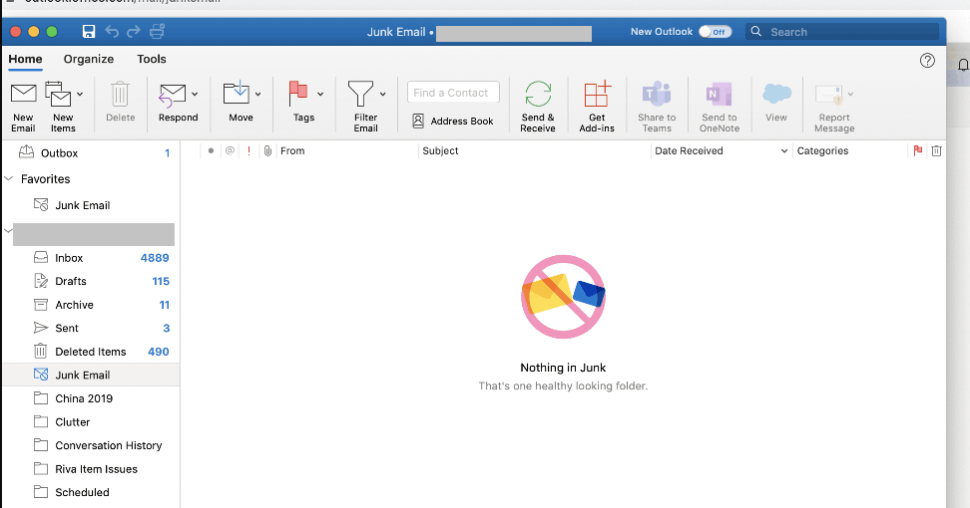Click the trash column header icon
970x508 pixels.
coord(936,150)
